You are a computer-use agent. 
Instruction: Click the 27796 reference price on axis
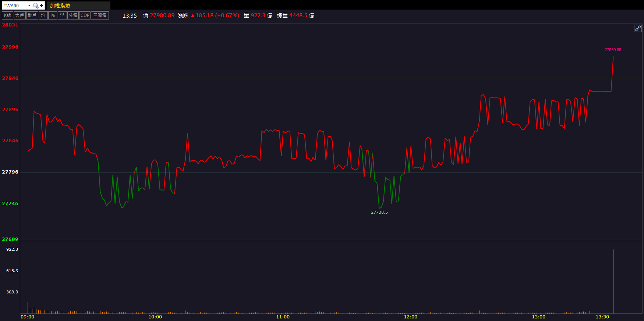click(10, 172)
